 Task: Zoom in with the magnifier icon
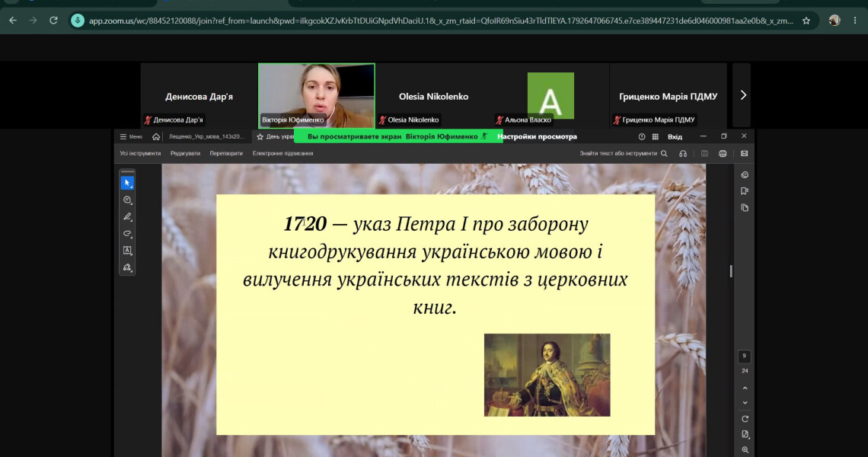pyautogui.click(x=745, y=450)
